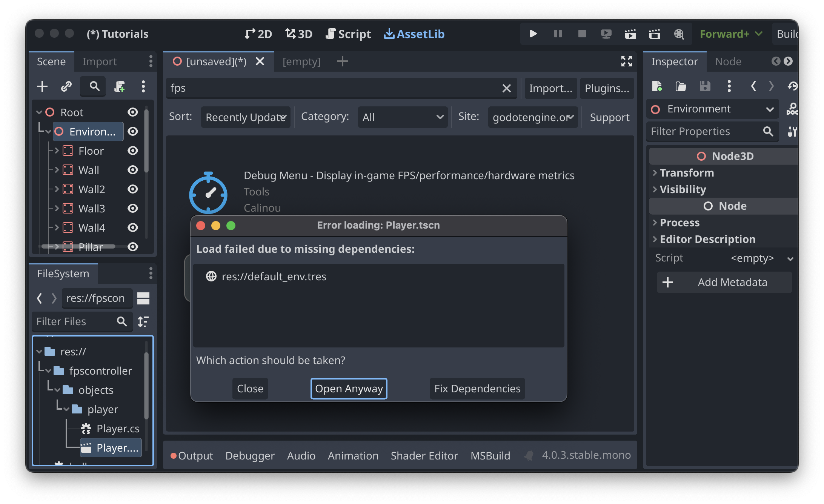Clear the fps search field with the X
Screen dimensions: 824x504
tap(506, 88)
